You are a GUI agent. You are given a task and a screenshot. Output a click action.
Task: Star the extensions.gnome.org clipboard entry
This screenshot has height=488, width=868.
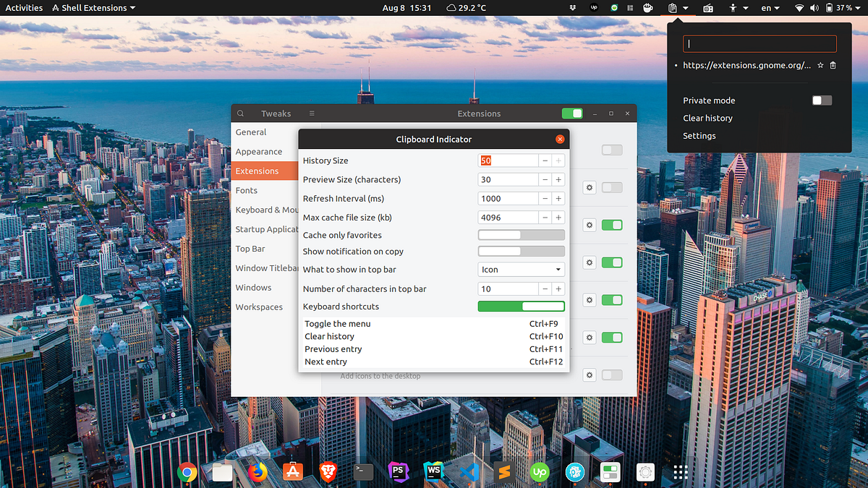pos(820,64)
